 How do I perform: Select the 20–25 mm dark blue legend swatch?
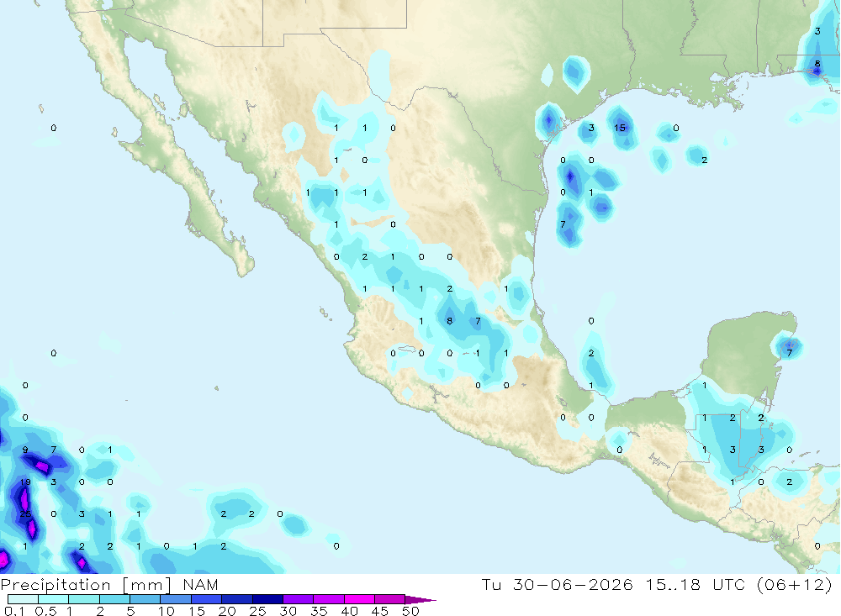point(236,599)
